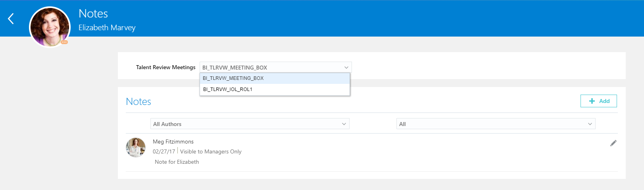This screenshot has width=644, height=190.
Task: Click the 02/27/17 note date
Action: [x=164, y=151]
